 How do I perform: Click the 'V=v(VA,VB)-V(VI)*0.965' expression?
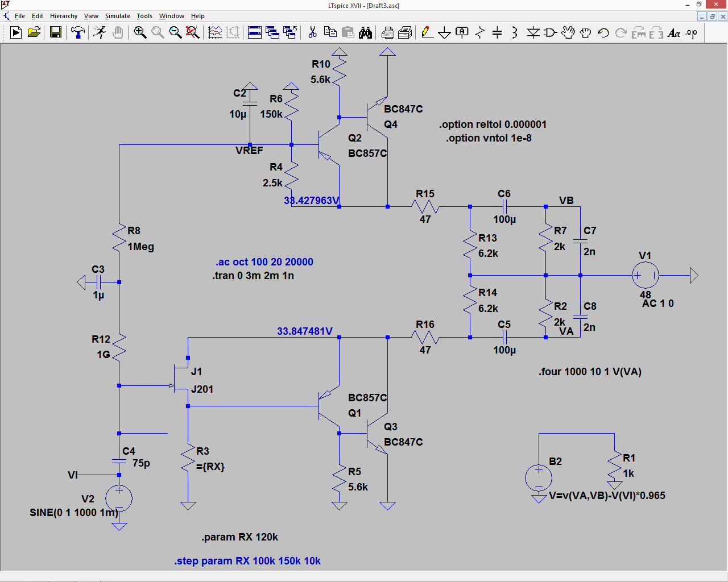point(607,496)
